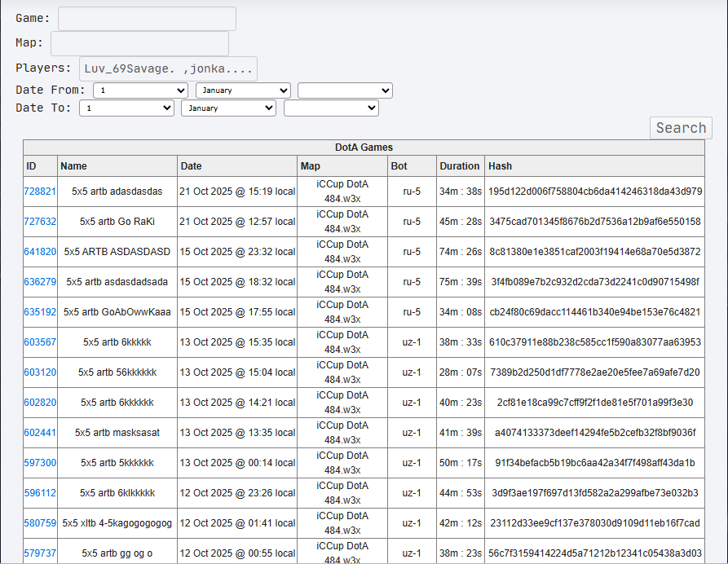Open the Date From day dropdown
Screen dimensions: 728x564
(x=140, y=90)
